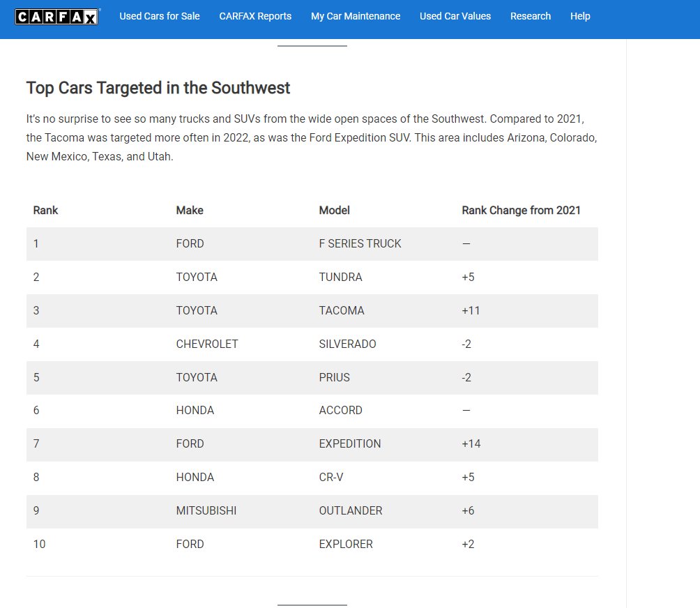
Task: Select the CR-V model cell
Action: pyautogui.click(x=330, y=477)
